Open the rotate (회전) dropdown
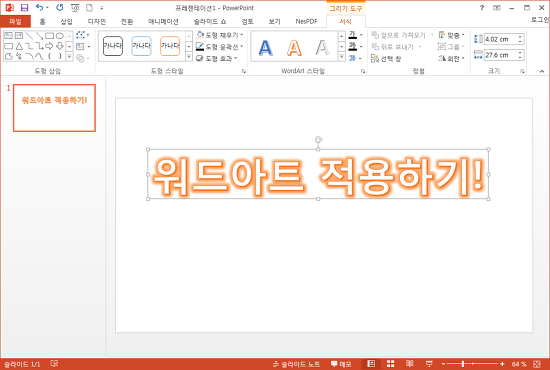 coord(452,59)
